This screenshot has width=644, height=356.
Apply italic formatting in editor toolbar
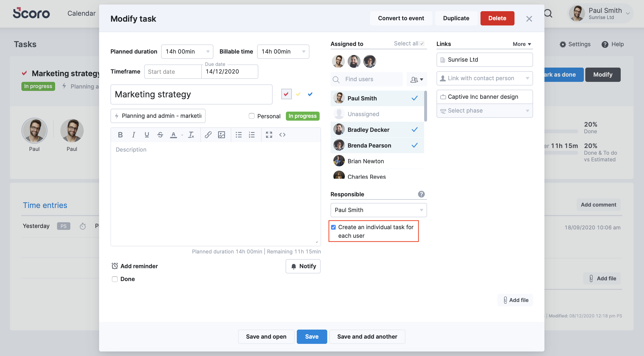[x=134, y=135]
